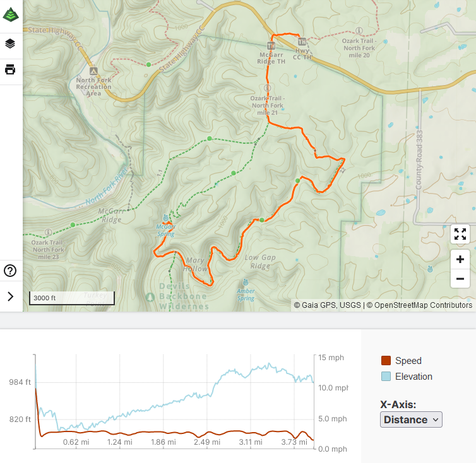
Task: Click the Amber Spring water icon
Action: pos(245,282)
